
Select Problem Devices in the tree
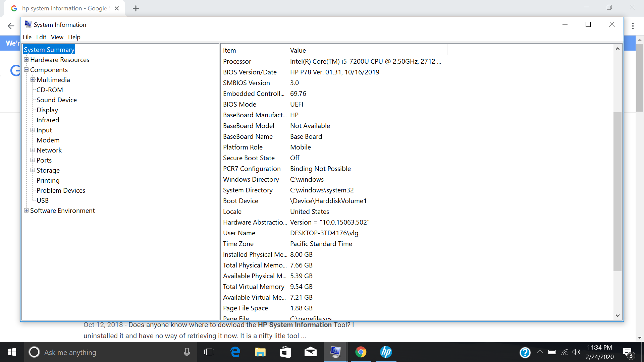[61, 190]
